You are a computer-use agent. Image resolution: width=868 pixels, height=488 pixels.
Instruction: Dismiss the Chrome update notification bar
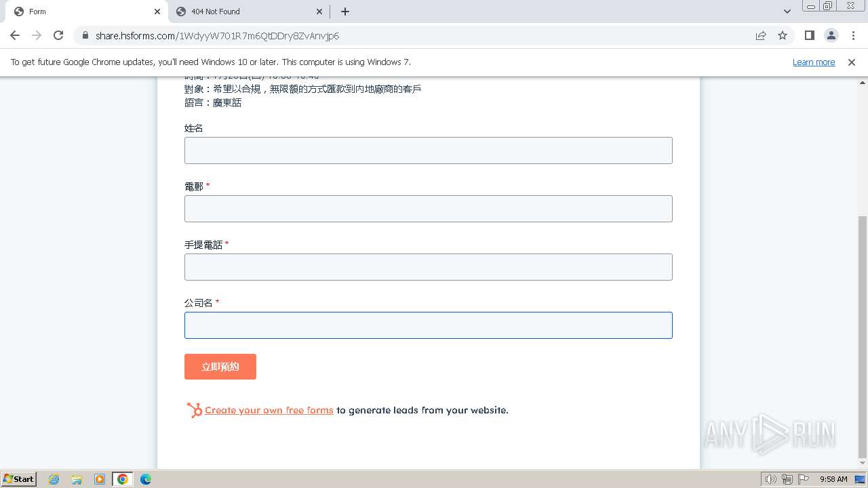(x=852, y=62)
